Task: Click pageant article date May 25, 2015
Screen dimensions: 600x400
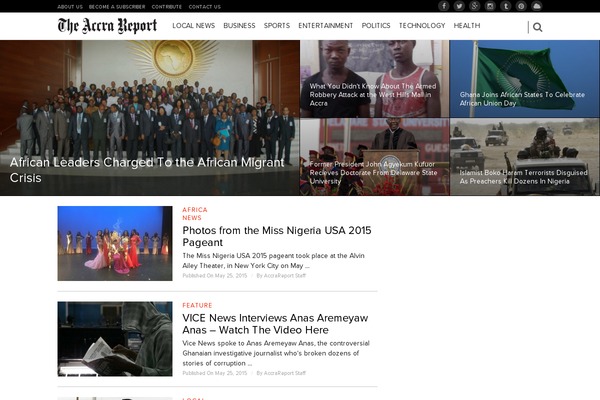Action: tap(231, 276)
